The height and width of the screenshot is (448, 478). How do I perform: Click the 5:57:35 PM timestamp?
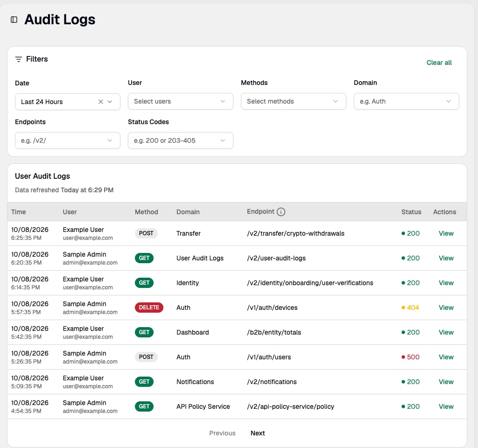coord(26,312)
